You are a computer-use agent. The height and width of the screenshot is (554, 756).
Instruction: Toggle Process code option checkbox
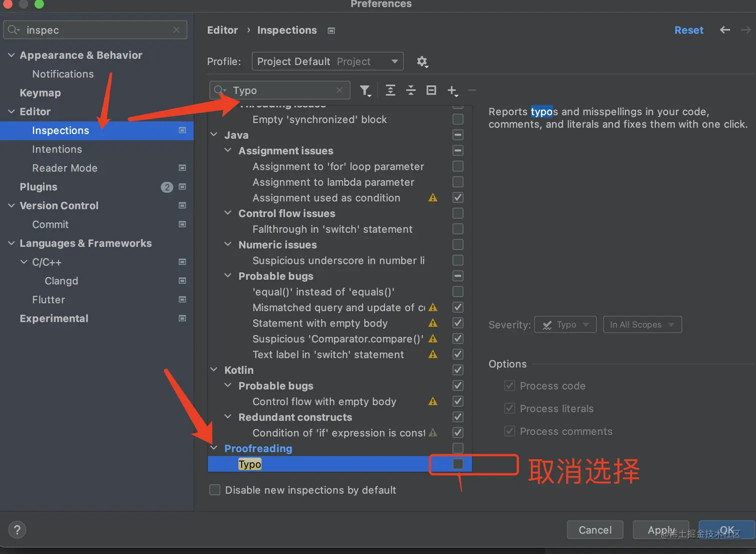coord(509,386)
